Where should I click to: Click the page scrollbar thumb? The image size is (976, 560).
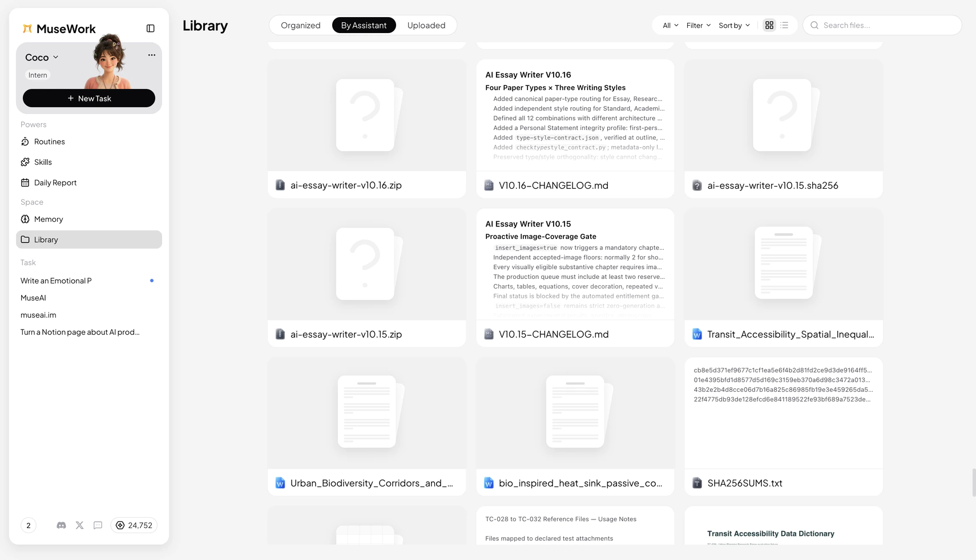point(974,482)
